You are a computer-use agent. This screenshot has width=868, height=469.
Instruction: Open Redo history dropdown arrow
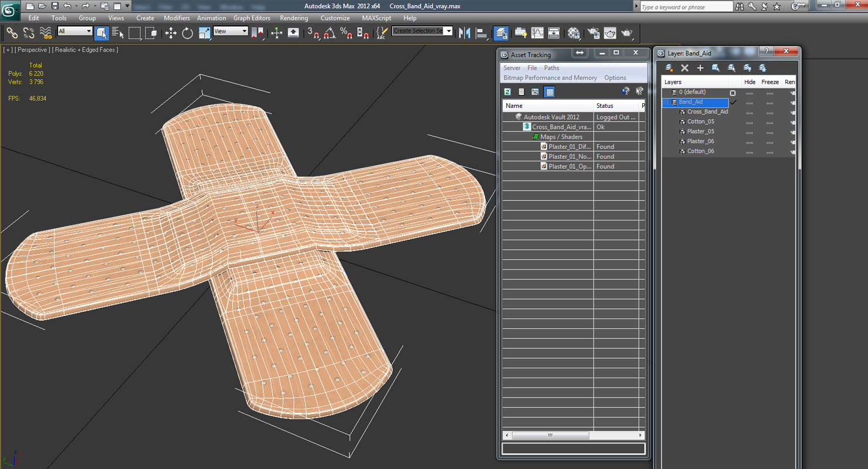94,6
